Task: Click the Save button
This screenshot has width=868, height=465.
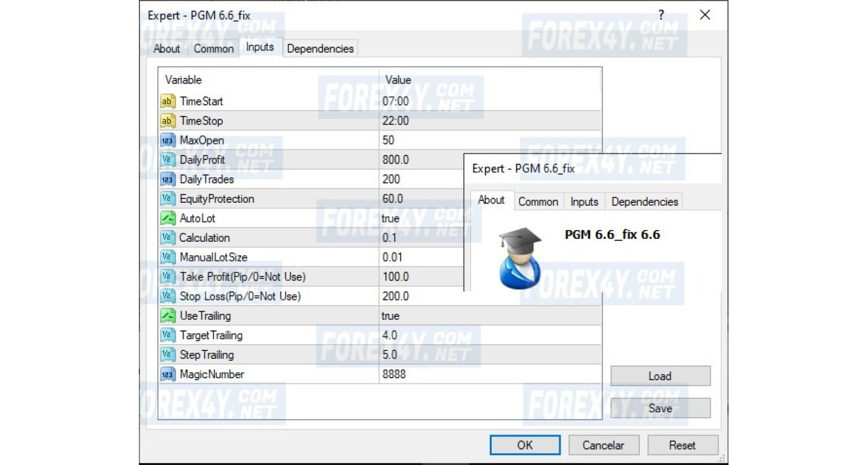Action: (660, 408)
